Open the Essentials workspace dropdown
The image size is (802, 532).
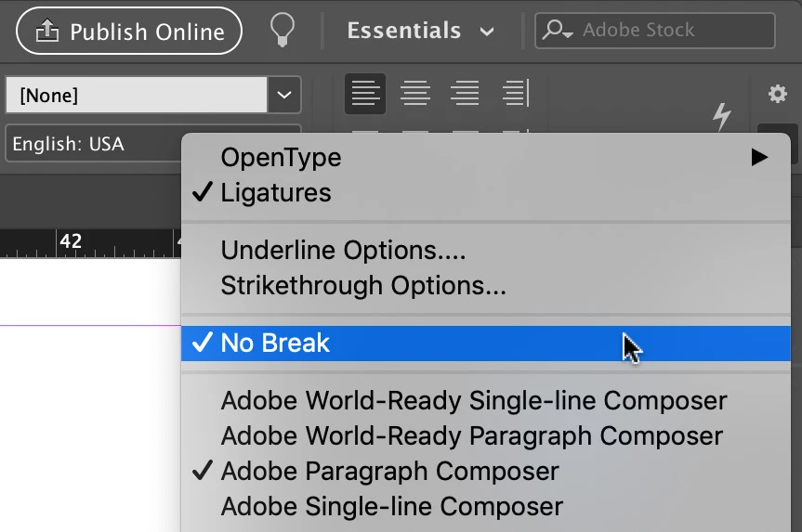coord(420,31)
